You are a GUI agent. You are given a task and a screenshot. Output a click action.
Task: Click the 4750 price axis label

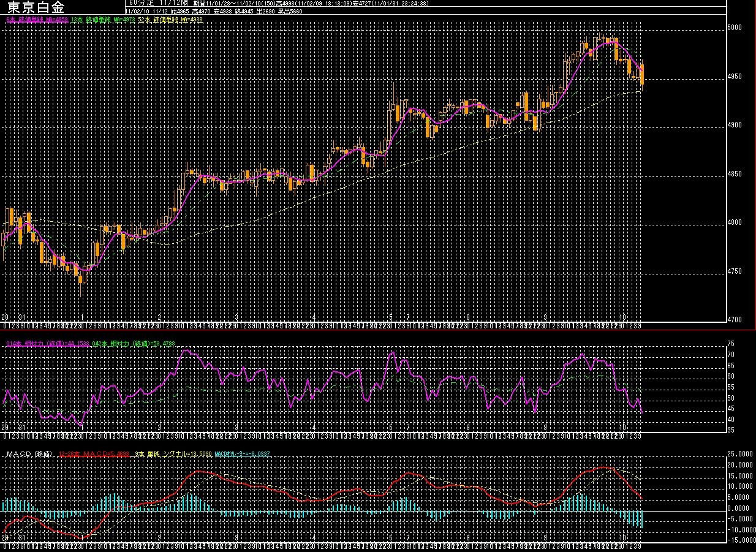pyautogui.click(x=734, y=271)
